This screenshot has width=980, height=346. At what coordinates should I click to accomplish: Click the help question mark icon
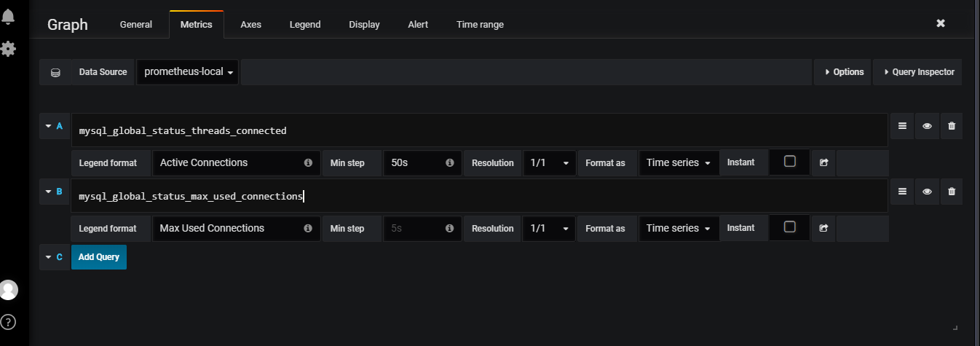pyautogui.click(x=8, y=321)
